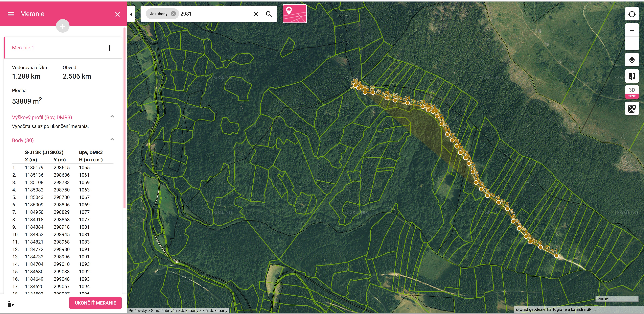Clear the search field text
Image resolution: width=644 pixels, height=314 pixels.
(x=256, y=14)
